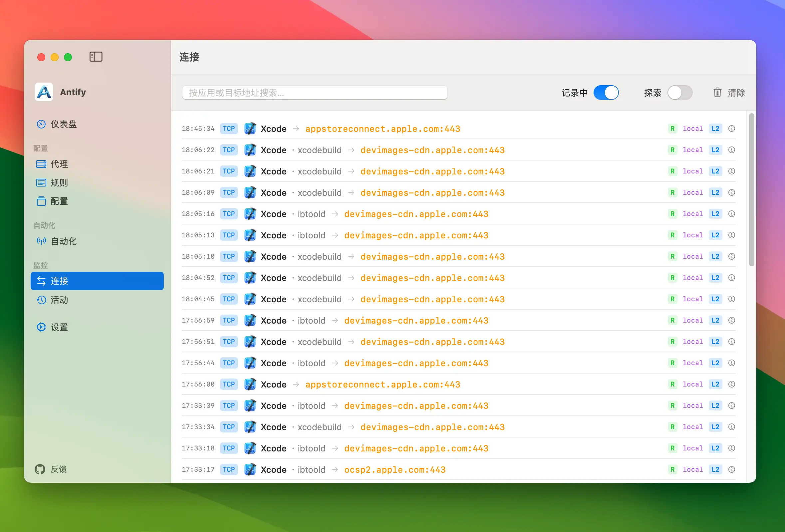Select devimages-cdn.apple.com:443 on the 18:06:21 row
Screen dimensions: 785x532
pos(432,171)
